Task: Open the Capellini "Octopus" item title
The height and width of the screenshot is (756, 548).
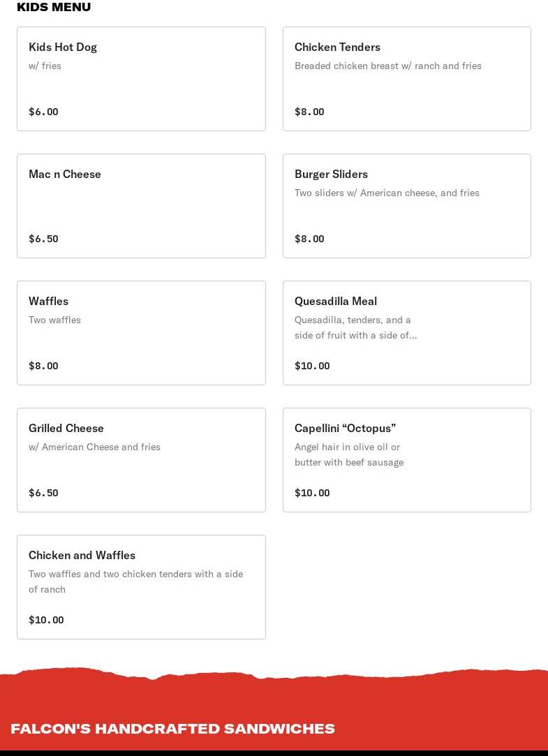Action: [345, 428]
